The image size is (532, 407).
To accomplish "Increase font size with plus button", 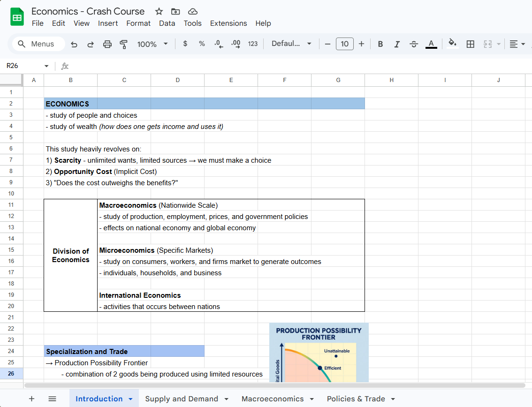I will point(361,44).
